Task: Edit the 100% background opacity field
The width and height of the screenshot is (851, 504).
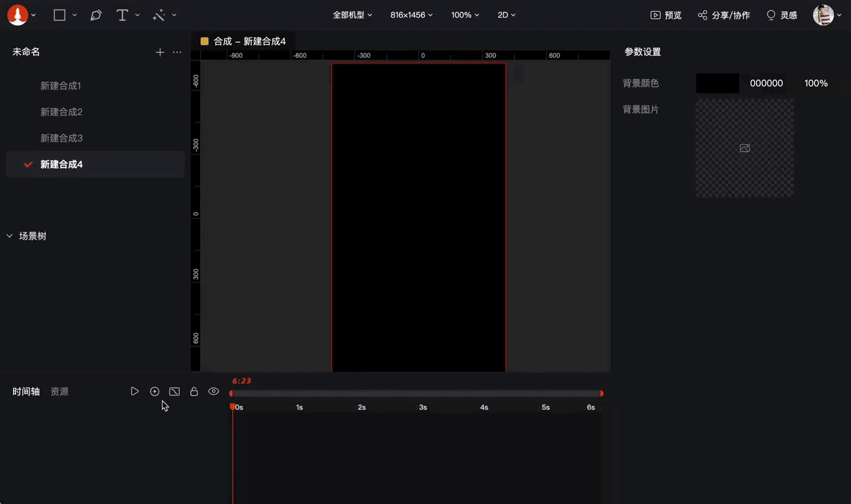Action: [816, 83]
